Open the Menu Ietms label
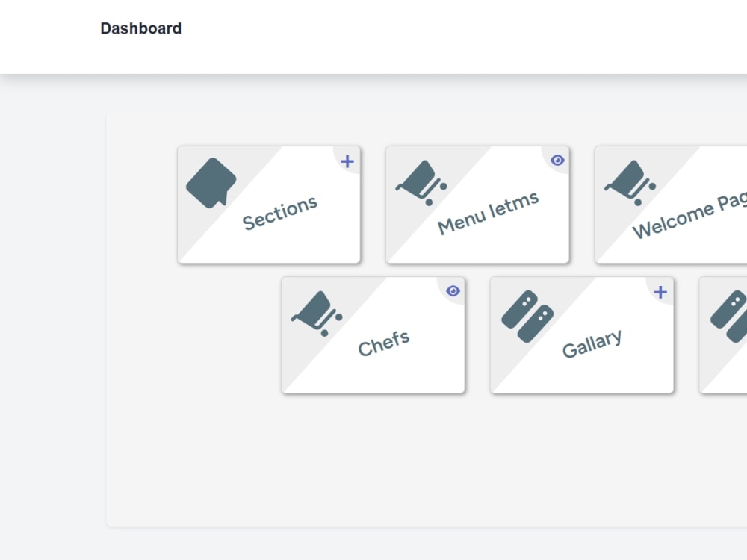Image resolution: width=747 pixels, height=560 pixels. [489, 212]
